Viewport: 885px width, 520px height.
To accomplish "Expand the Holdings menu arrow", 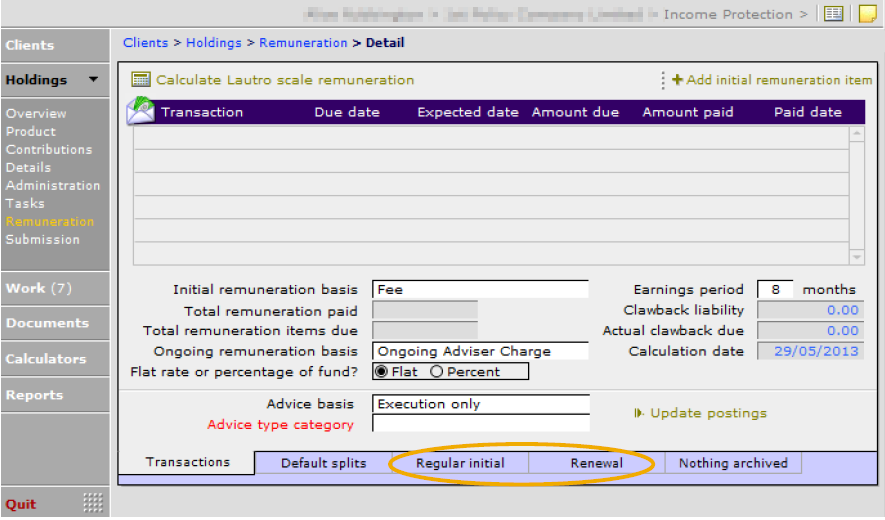I will pos(93,80).
